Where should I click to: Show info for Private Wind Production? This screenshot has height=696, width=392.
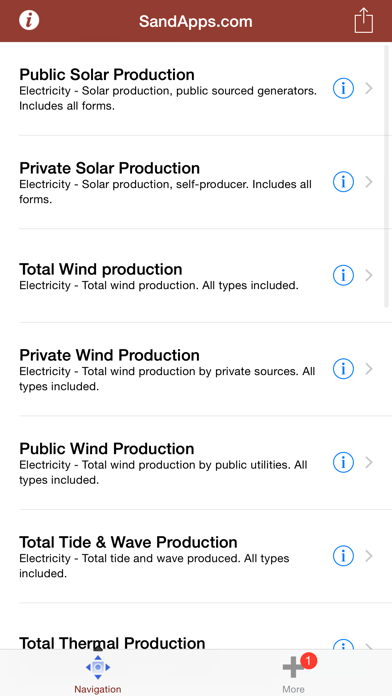[343, 369]
